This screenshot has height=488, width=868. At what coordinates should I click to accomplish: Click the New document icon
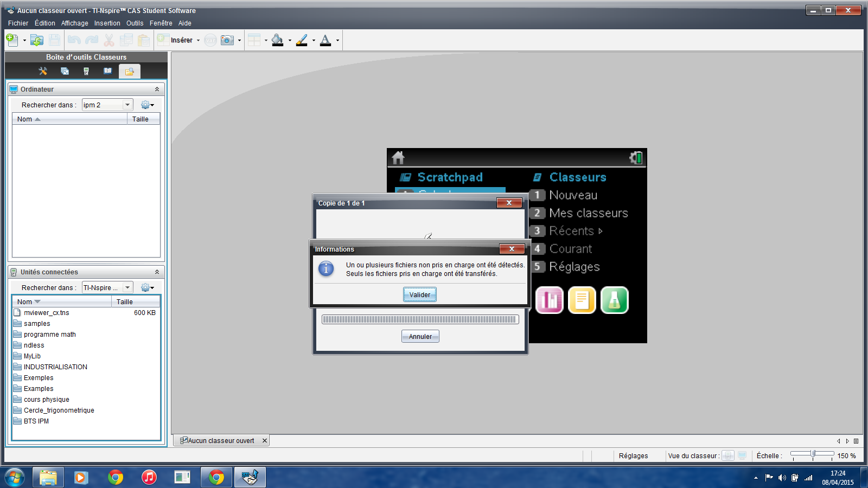[12, 40]
